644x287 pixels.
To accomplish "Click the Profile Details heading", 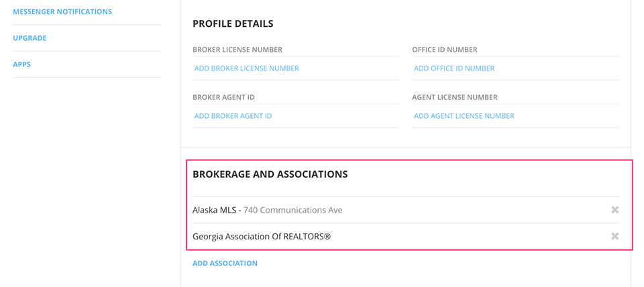I will tap(233, 24).
